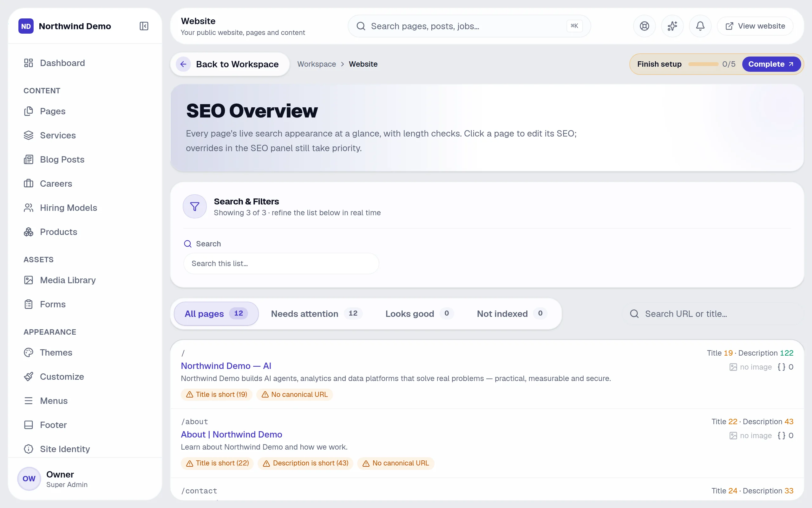Select the All pages tab
This screenshot has height=508, width=812.
[x=216, y=313]
